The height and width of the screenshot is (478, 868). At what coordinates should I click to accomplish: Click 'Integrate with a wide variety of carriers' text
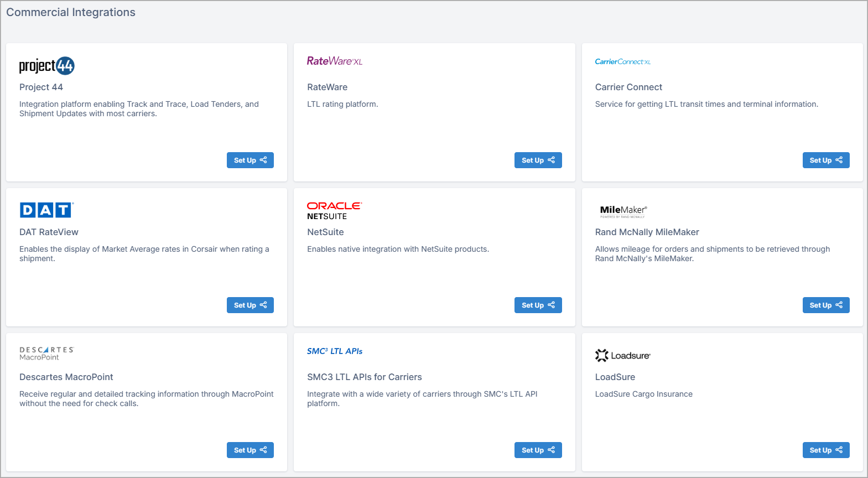(422, 398)
